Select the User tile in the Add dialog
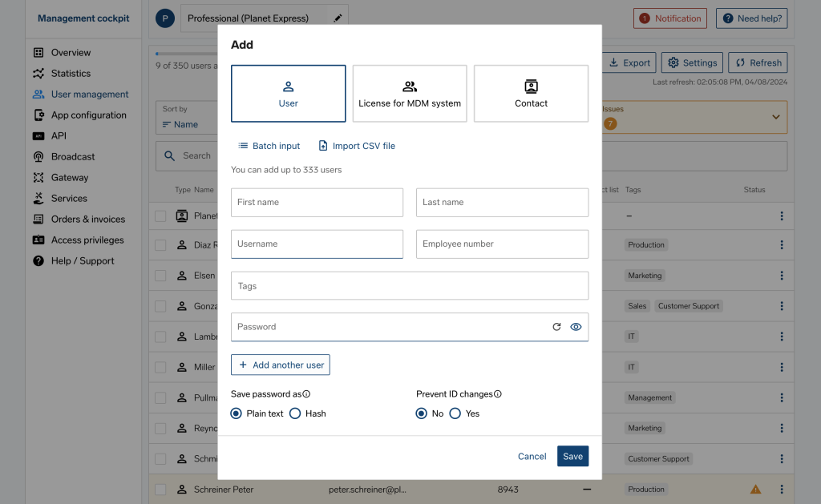Screen dimensions: 821x504 [x=288, y=93]
